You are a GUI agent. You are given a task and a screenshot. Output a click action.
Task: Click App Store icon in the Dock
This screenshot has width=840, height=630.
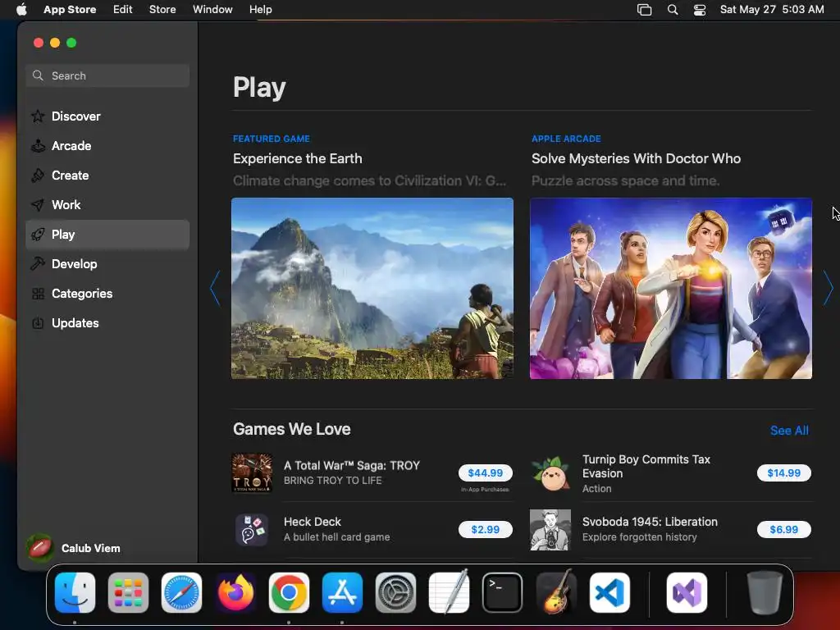(342, 592)
